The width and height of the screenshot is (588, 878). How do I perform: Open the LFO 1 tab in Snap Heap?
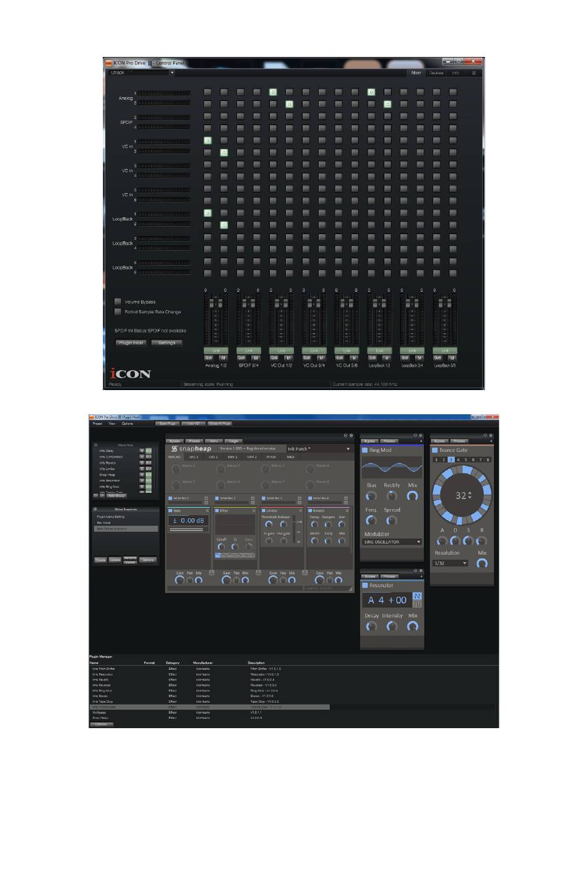click(194, 457)
